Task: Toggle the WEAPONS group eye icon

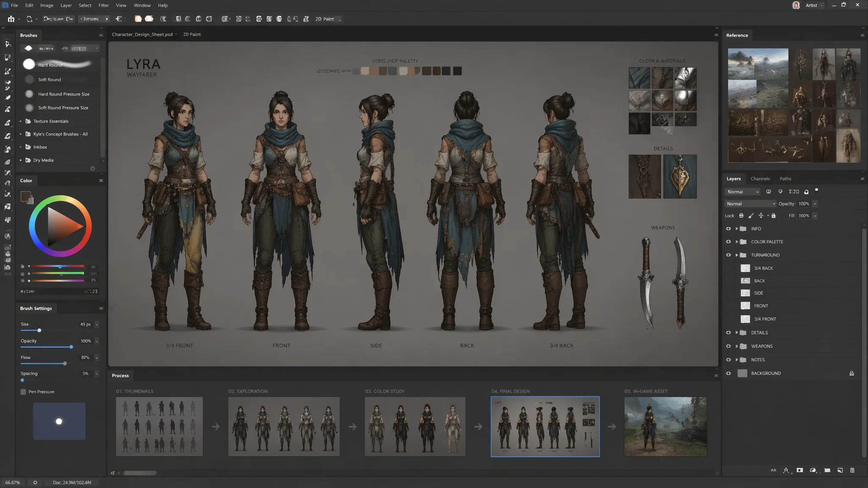Action: tap(728, 346)
